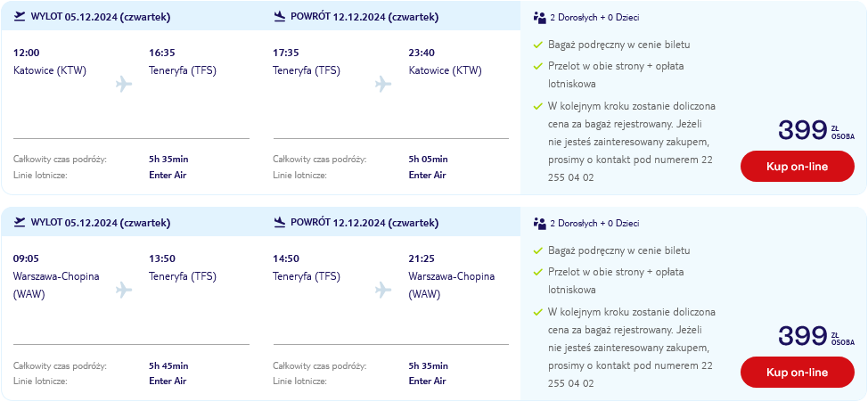
Task: Click the return landing plane icon in Katowice offer
Action: (x=280, y=17)
